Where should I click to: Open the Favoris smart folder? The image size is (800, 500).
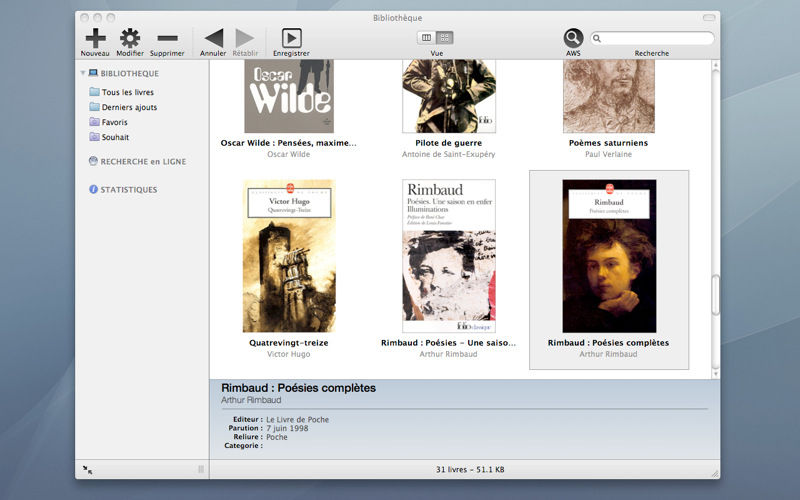coord(108,122)
